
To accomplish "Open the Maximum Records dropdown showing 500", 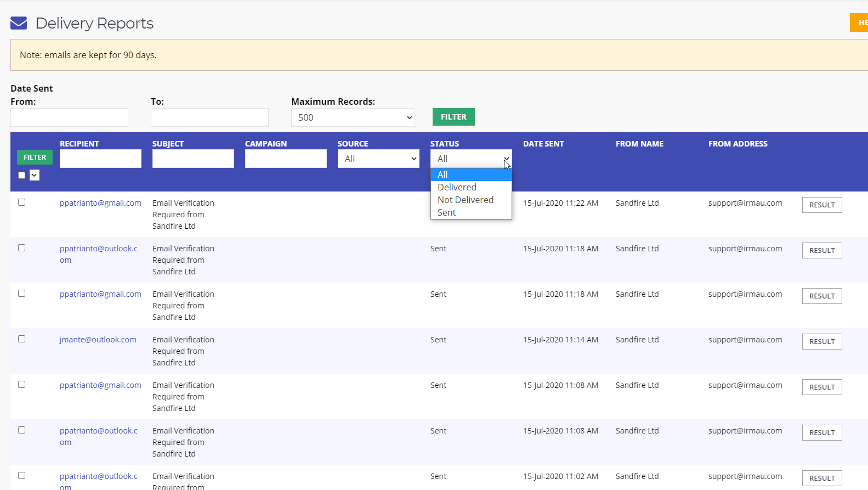I will 353,117.
